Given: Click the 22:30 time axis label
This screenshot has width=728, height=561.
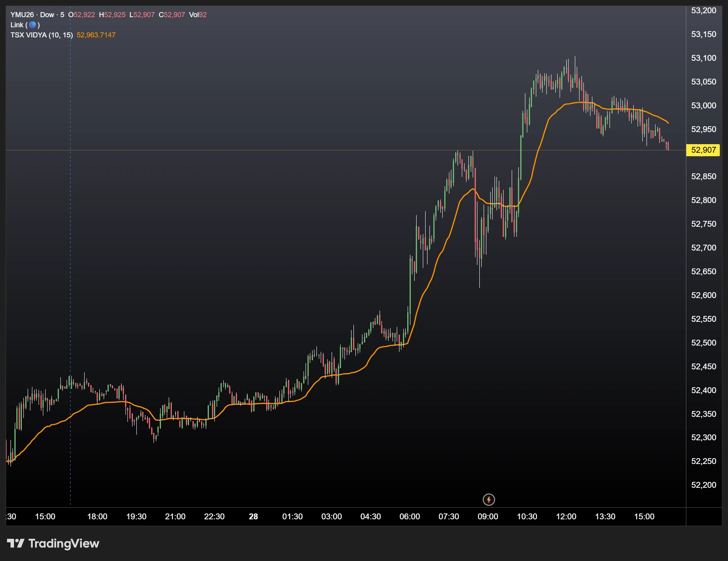Looking at the screenshot, I should point(214,517).
